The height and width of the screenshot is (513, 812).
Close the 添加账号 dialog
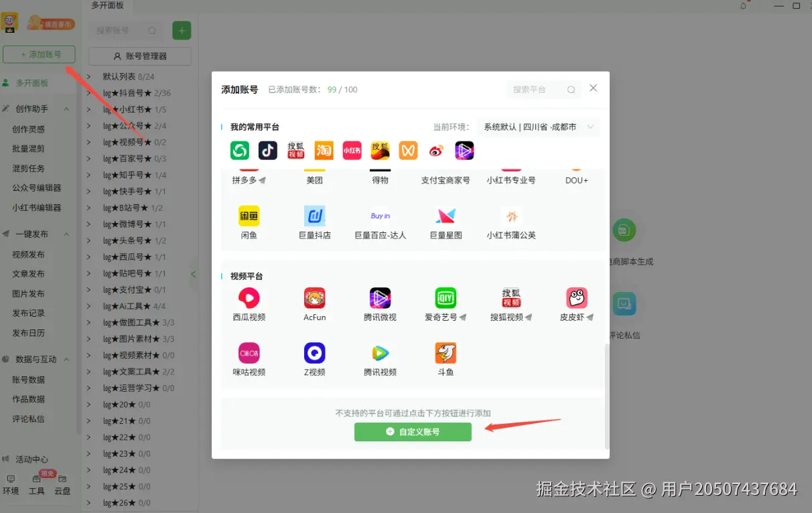(593, 88)
